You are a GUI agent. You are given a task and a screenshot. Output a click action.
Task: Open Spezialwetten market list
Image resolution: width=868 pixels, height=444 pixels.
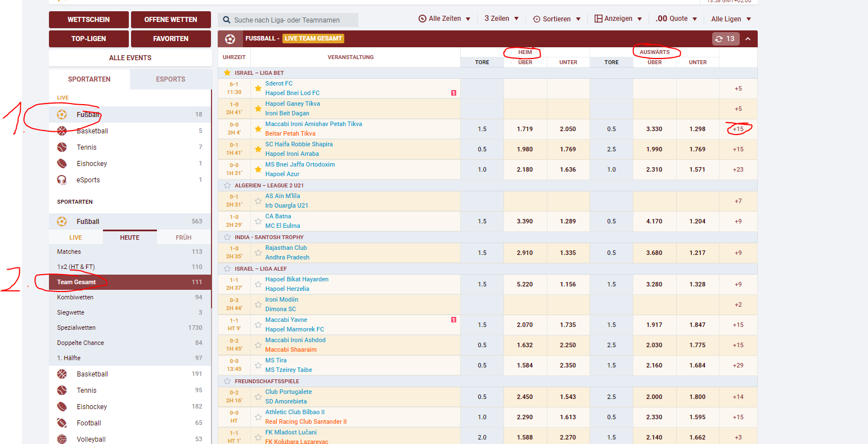(130, 328)
